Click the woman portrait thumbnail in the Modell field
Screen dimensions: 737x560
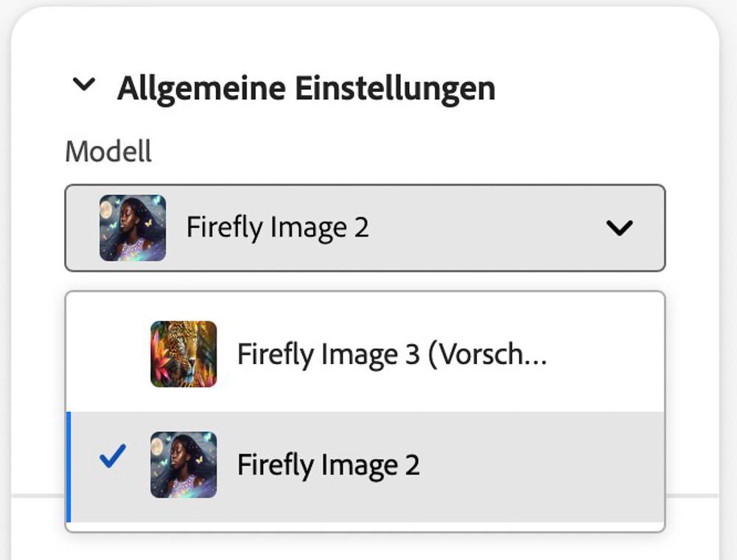tap(133, 228)
